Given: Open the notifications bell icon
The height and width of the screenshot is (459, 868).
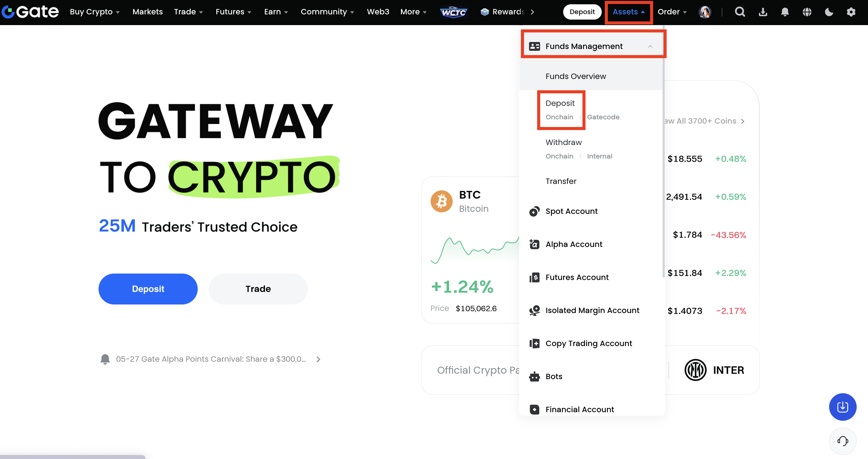Looking at the screenshot, I should [785, 12].
